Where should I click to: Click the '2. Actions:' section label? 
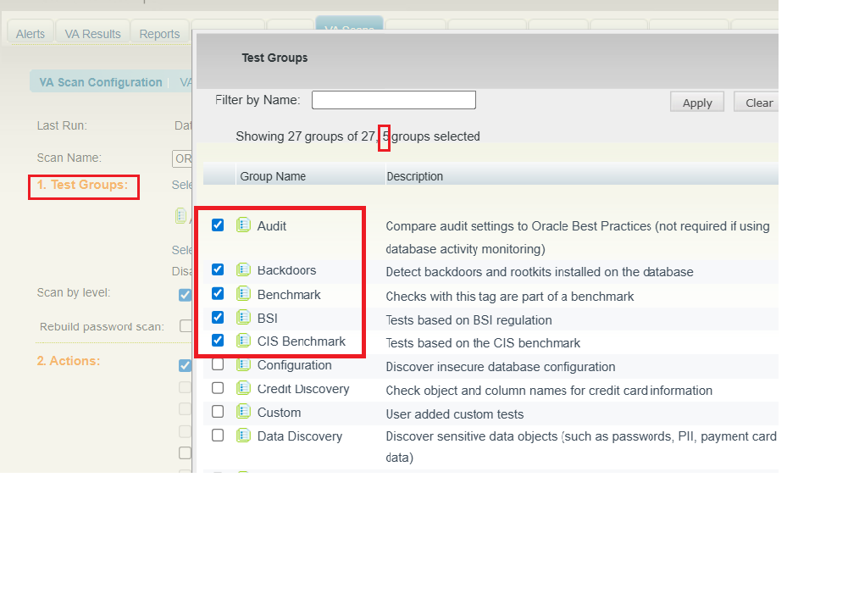point(68,361)
